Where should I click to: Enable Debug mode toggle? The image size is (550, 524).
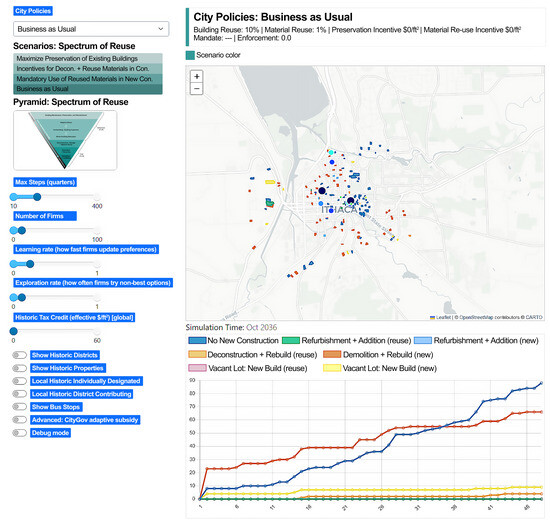pyautogui.click(x=19, y=433)
